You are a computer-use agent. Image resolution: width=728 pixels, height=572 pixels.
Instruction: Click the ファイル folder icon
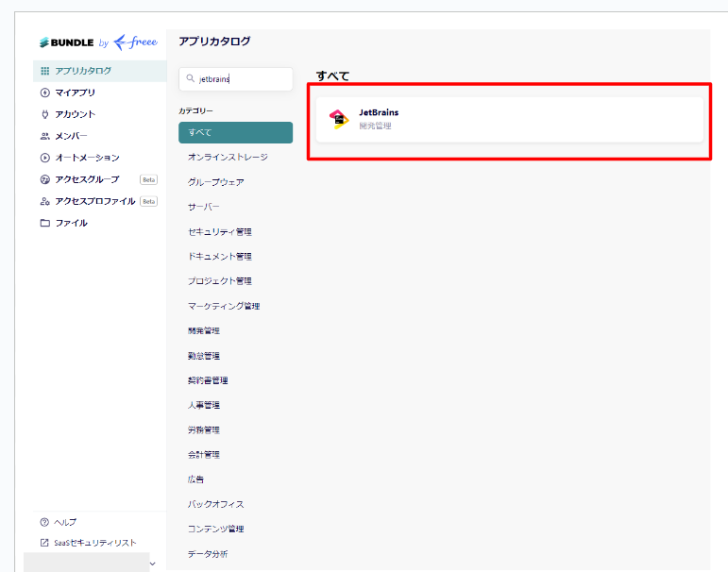(45, 223)
